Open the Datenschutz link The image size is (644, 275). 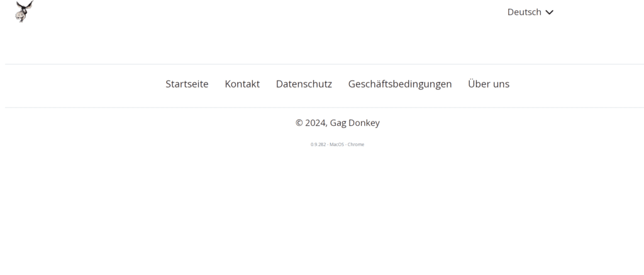[304, 84]
